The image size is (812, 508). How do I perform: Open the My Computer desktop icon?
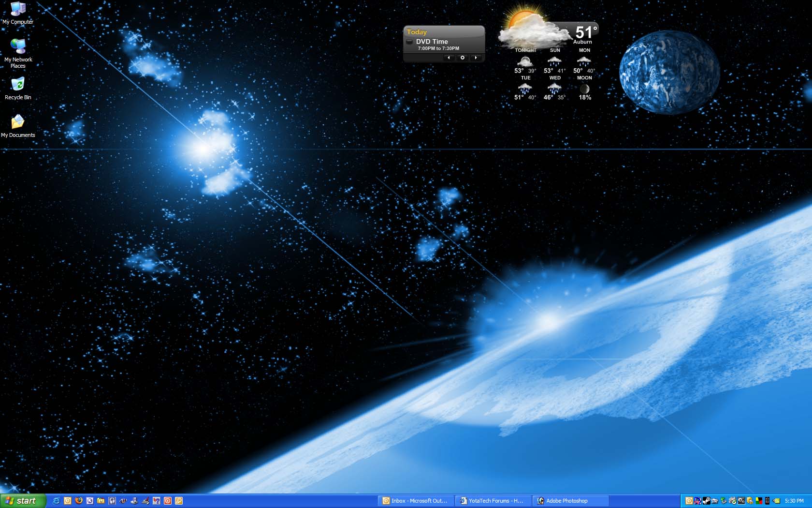click(18, 13)
